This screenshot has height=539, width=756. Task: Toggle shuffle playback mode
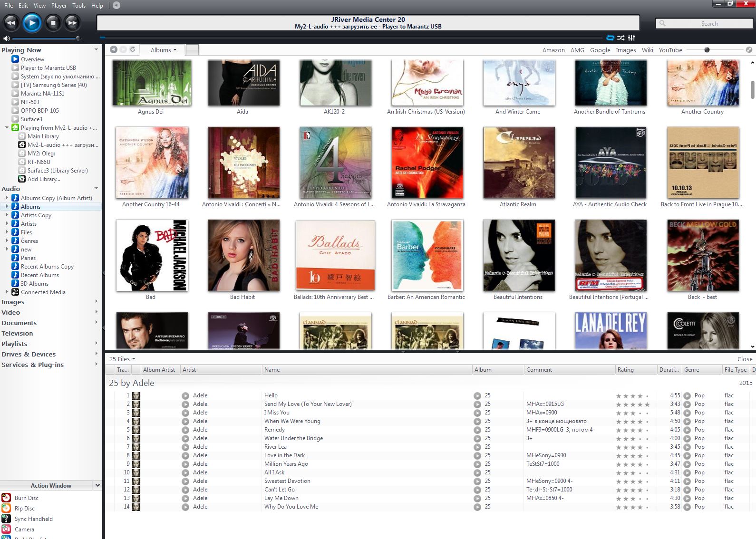coord(621,38)
